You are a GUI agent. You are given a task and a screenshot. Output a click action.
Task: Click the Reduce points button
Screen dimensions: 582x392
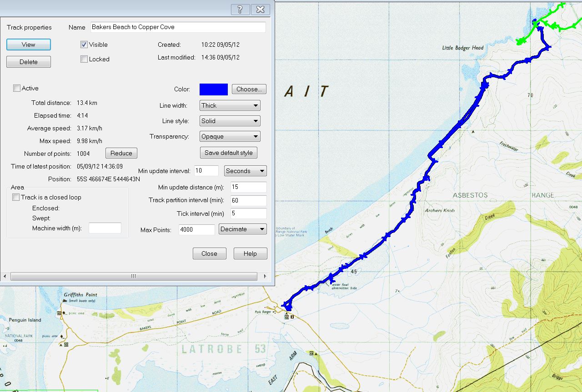[121, 153]
